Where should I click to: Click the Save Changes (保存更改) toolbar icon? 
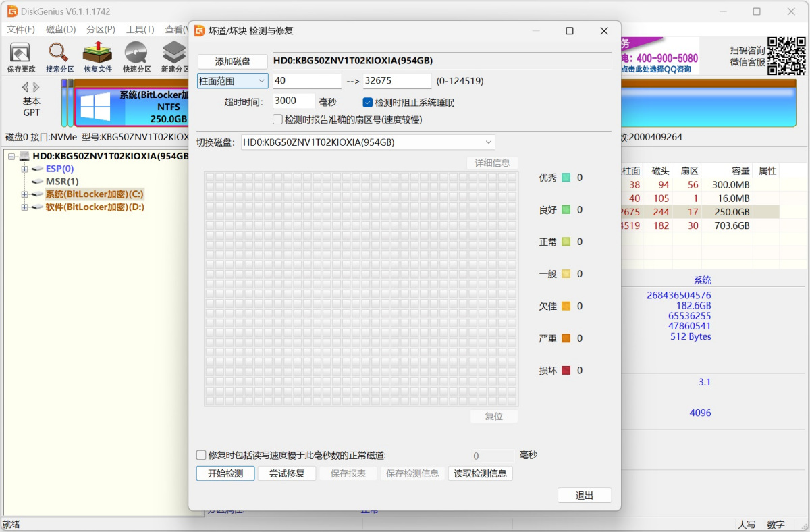point(20,53)
